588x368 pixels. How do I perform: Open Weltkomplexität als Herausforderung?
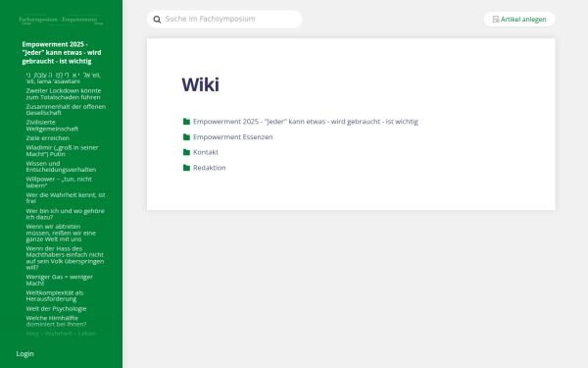coord(55,295)
